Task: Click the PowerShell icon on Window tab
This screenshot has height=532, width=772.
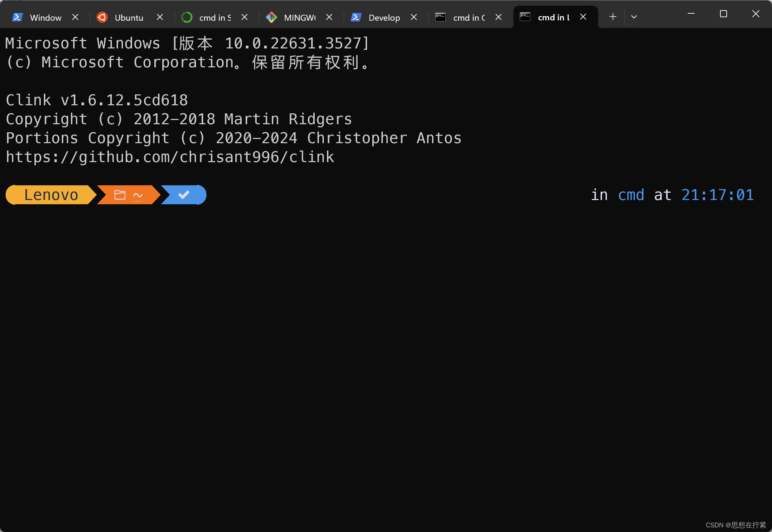Action: point(17,17)
